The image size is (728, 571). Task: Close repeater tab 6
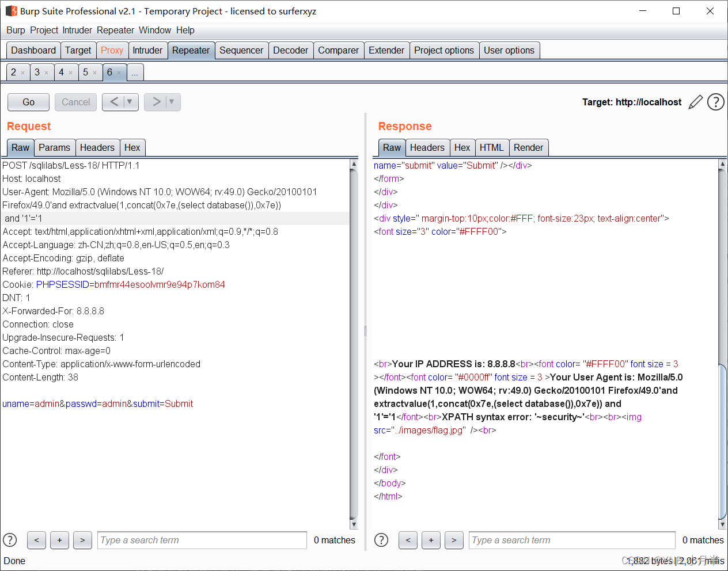[119, 73]
